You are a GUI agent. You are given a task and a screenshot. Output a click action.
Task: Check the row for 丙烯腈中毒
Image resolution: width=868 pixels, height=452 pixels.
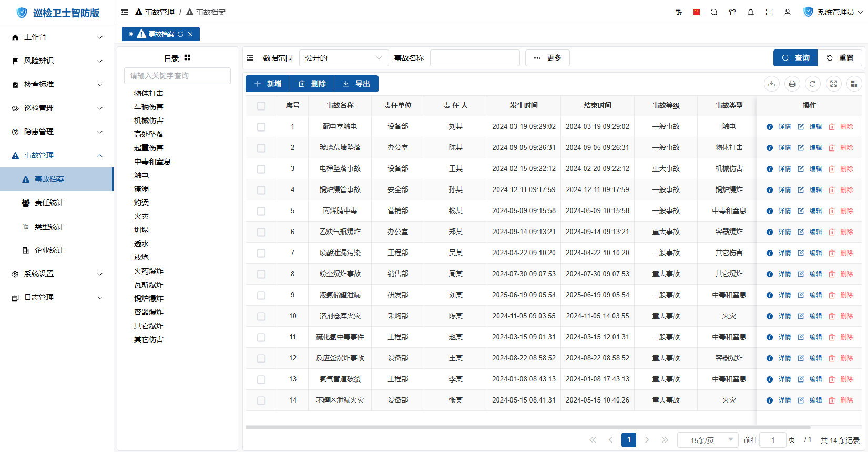point(261,211)
